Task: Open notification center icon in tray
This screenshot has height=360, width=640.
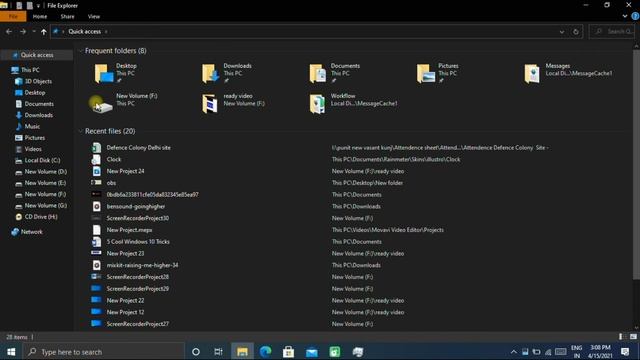Action: (625, 351)
